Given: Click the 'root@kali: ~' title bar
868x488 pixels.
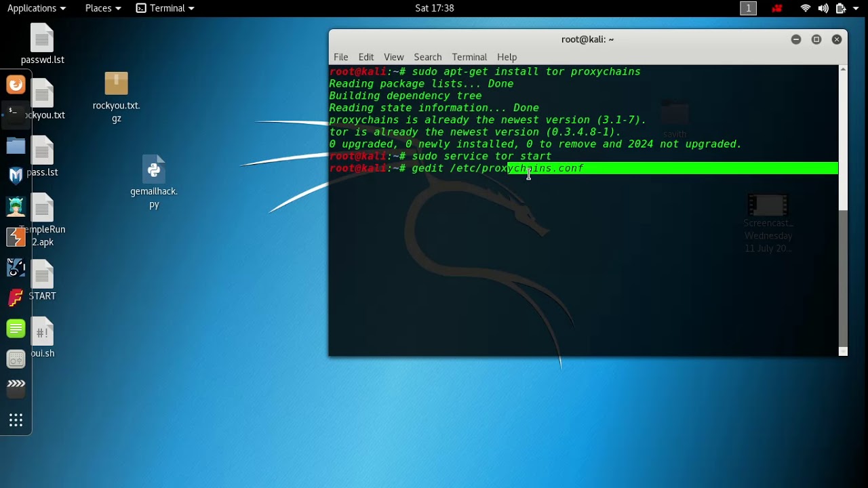Looking at the screenshot, I should pyautogui.click(x=587, y=39).
